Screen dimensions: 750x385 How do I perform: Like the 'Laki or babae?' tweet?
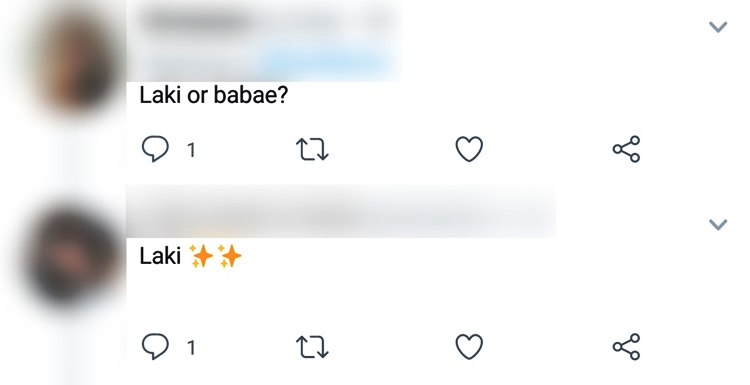pos(469,149)
